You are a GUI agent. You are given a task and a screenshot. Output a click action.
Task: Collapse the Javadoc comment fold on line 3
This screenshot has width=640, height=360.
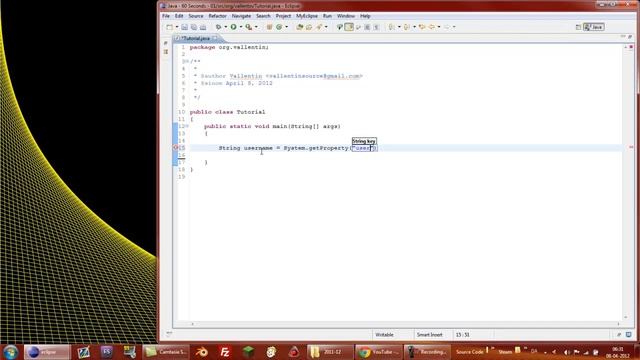pyautogui.click(x=187, y=61)
